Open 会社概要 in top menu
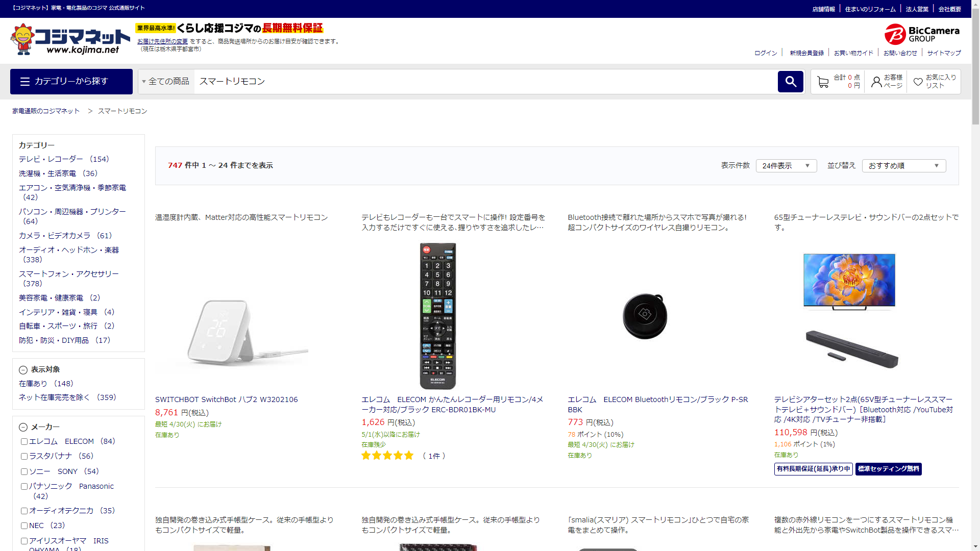This screenshot has width=980, height=551. [949, 9]
